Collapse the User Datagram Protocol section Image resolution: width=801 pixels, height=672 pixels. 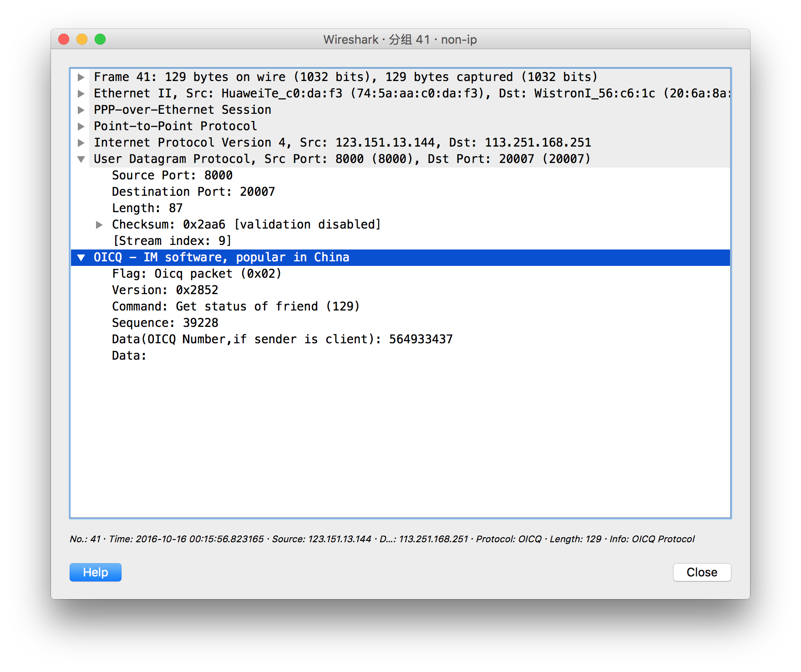[81, 159]
